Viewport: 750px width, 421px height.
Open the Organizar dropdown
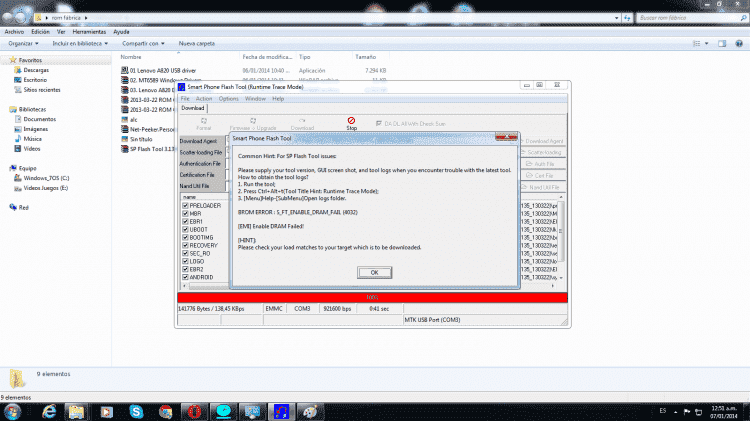pos(23,44)
